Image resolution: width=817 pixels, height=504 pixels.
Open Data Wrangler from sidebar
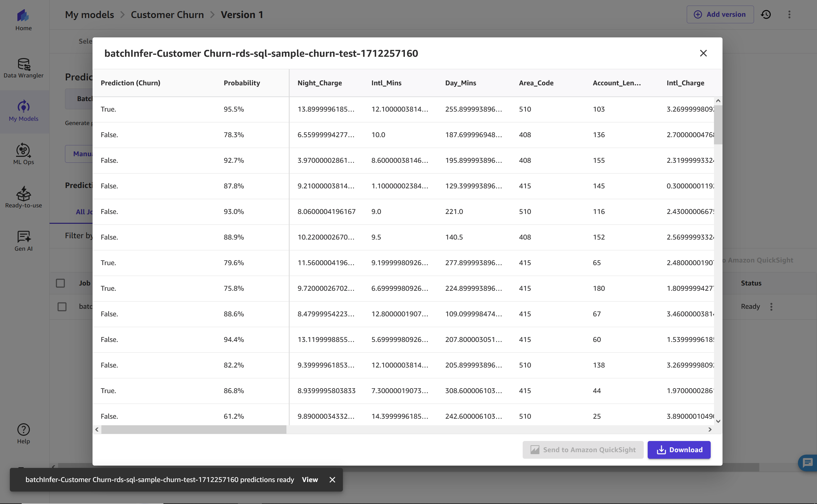tap(23, 68)
